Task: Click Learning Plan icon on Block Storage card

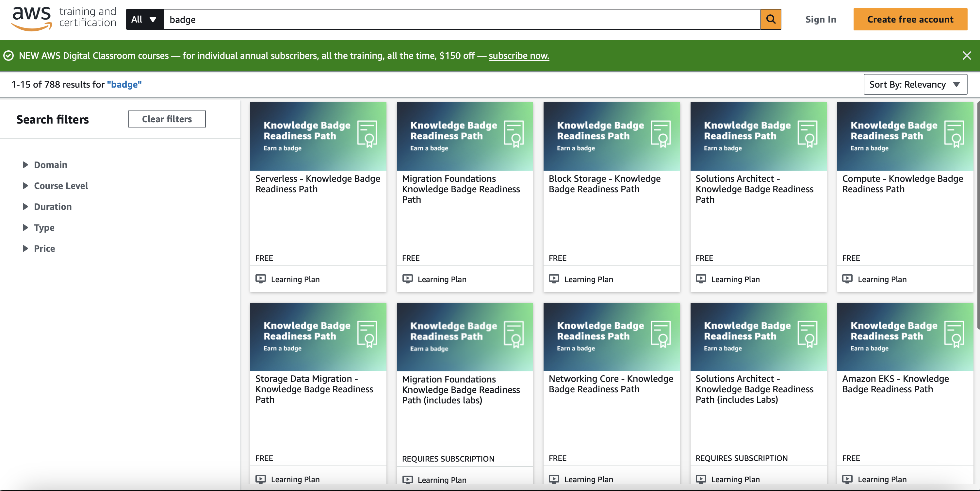Action: coord(554,279)
